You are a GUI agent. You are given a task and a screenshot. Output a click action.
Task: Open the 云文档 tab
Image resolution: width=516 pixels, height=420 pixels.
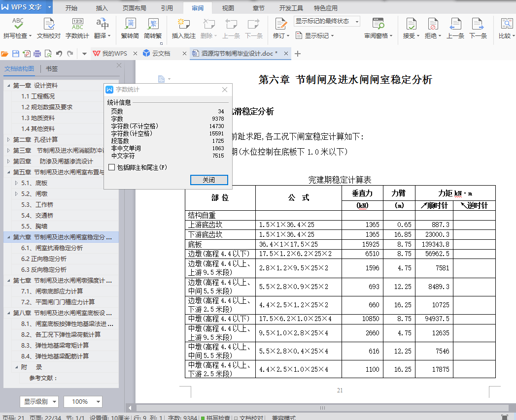[161, 54]
